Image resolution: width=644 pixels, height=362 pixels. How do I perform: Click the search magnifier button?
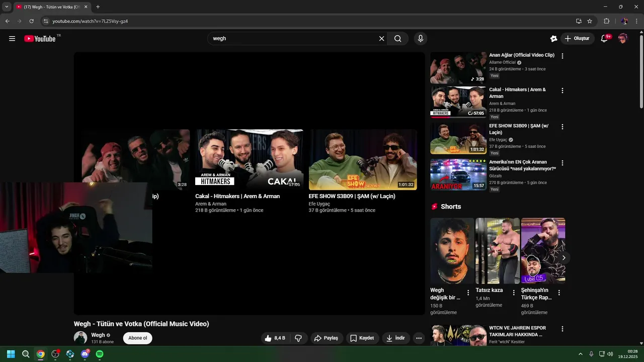(x=398, y=39)
